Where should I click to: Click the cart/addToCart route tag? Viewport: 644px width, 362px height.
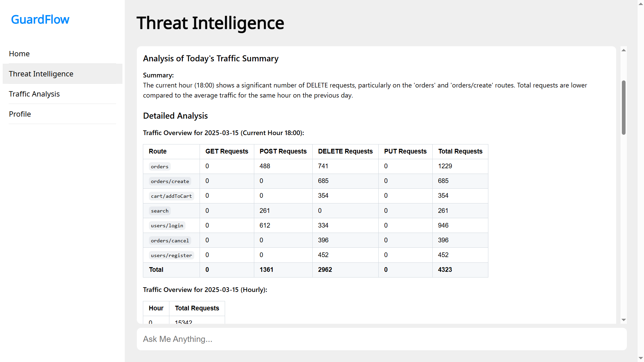171,196
